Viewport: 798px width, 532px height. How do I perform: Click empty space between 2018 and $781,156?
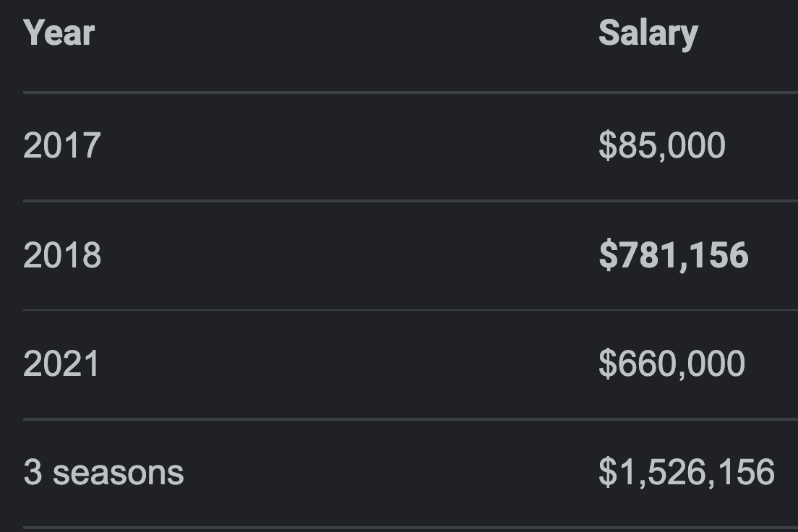tap(350, 255)
